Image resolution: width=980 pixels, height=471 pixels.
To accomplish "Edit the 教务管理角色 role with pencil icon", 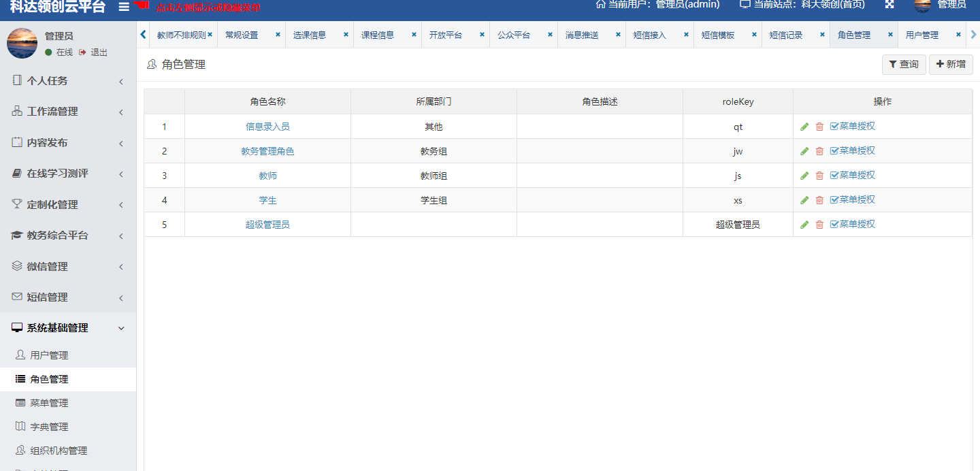I will point(804,151).
